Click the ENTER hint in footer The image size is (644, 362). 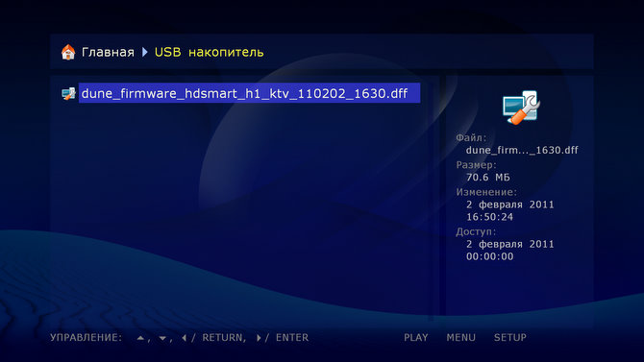[292, 337]
